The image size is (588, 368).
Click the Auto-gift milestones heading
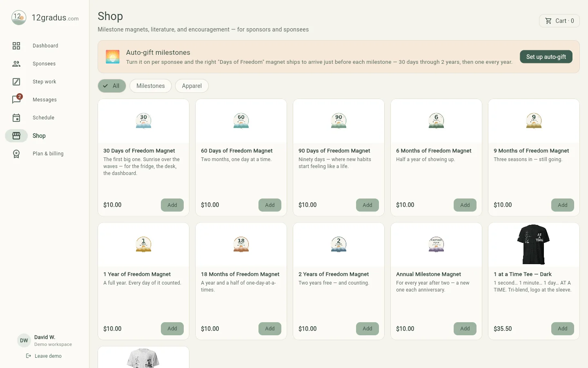(158, 52)
